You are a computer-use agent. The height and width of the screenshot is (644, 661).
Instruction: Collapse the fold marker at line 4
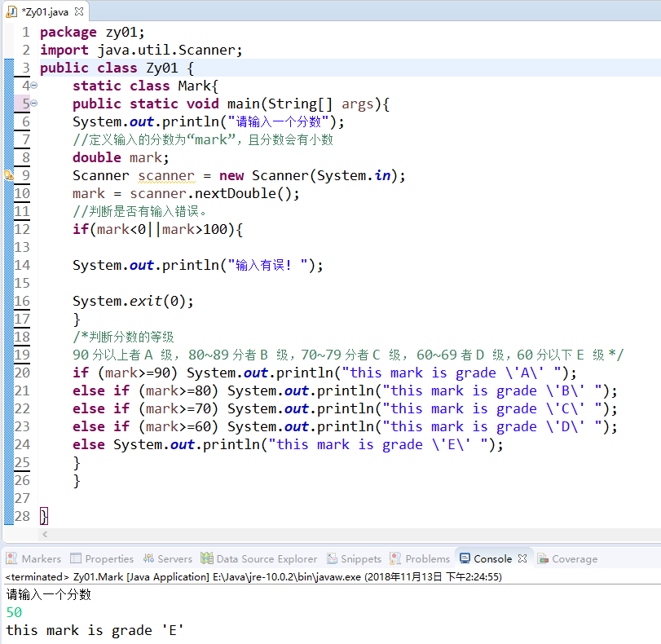34,86
